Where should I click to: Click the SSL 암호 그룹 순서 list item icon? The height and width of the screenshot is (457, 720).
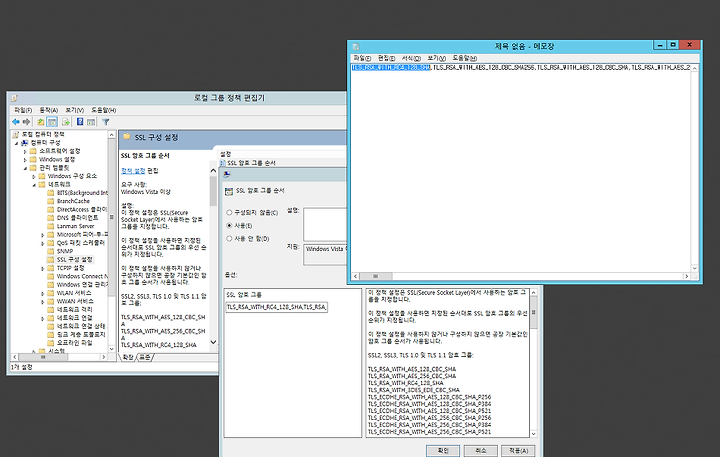[223, 163]
